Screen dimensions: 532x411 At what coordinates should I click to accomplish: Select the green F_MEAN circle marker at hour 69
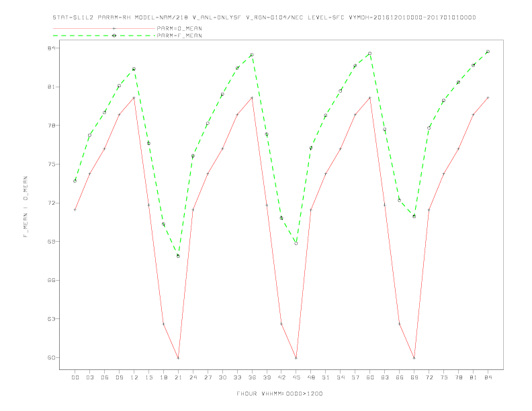pyautogui.click(x=414, y=216)
